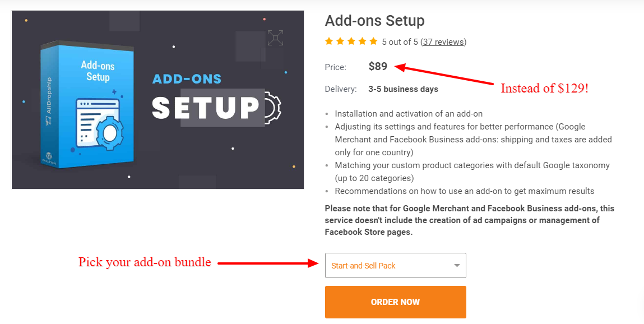Click the 3-5 business days delivery text
The height and width of the screenshot is (324, 644).
(x=404, y=89)
